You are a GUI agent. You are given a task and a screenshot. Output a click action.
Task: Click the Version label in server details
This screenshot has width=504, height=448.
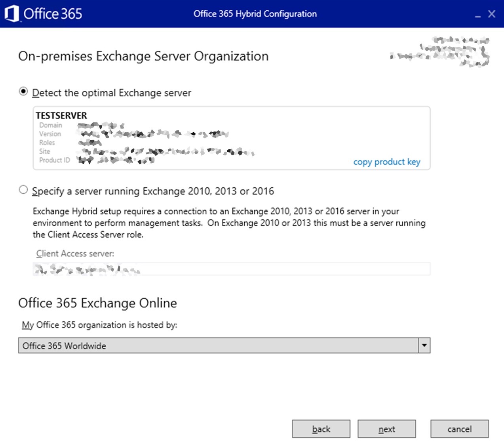point(50,134)
